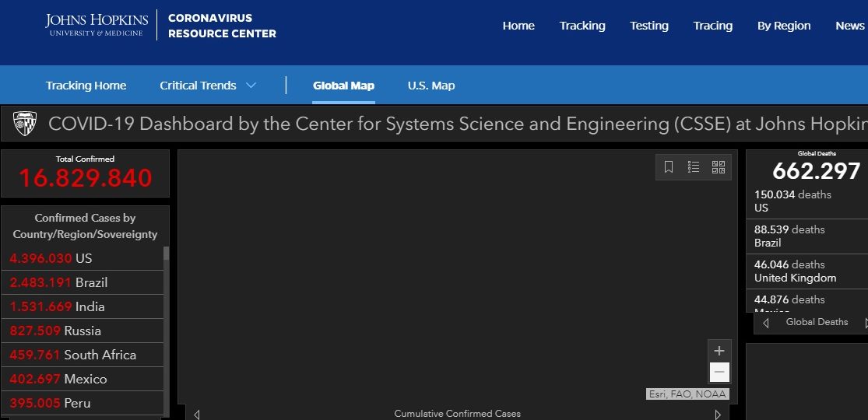Click the Johns Hopkins shield logo
Viewport: 868px width, 420px height.
point(25,124)
